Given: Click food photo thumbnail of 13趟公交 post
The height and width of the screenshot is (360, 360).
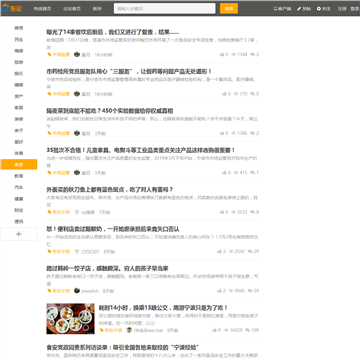Looking at the screenshot, I should click(x=70, y=319).
